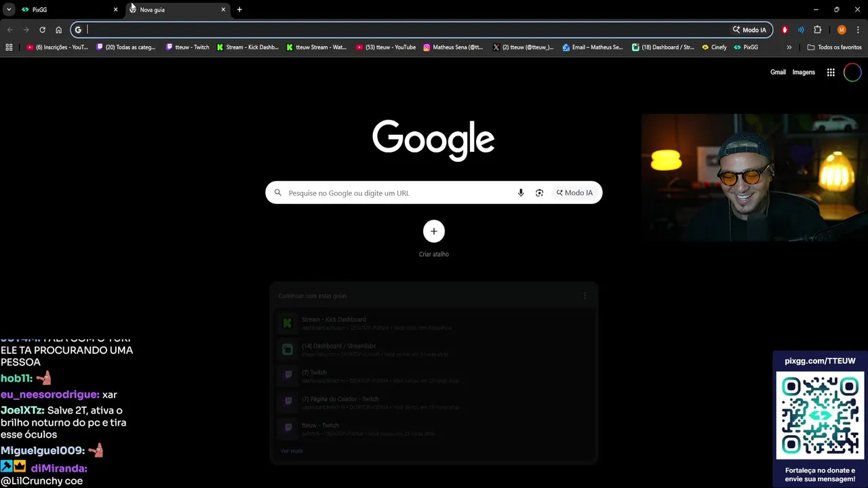Search by image with Lens icon
This screenshot has height=488, width=868.
pos(539,193)
